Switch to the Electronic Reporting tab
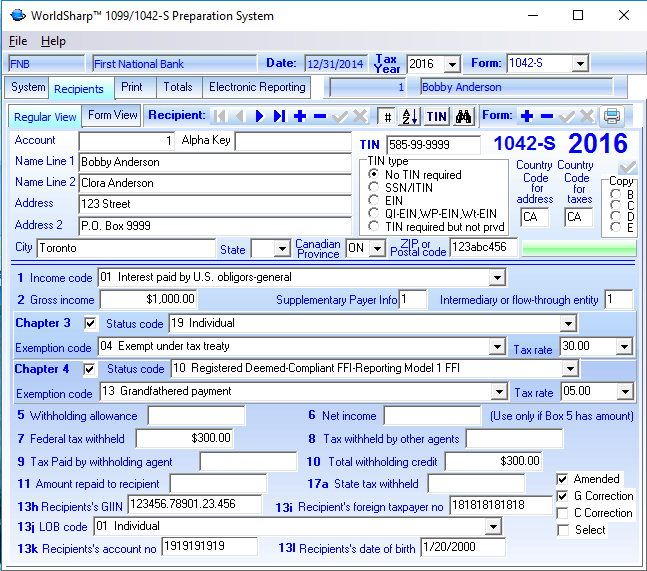This screenshot has height=571, width=647. point(257,88)
